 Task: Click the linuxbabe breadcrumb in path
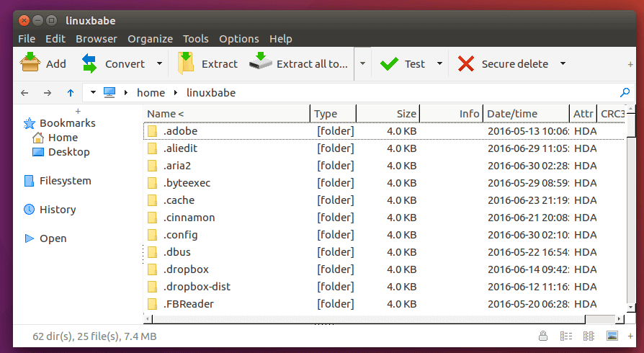(210, 93)
